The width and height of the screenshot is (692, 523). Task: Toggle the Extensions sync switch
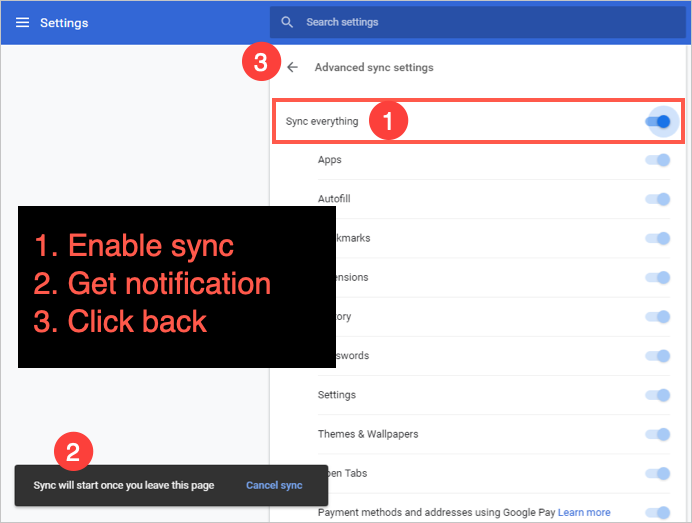658,277
